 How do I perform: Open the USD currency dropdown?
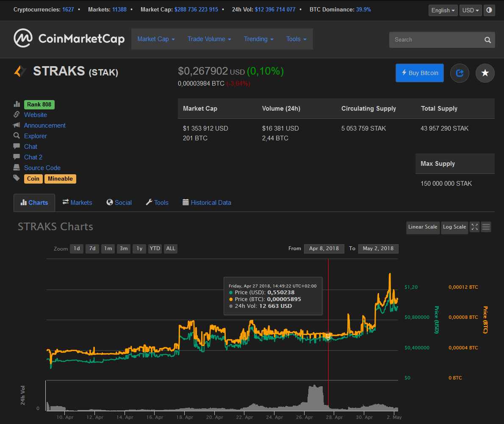[471, 10]
